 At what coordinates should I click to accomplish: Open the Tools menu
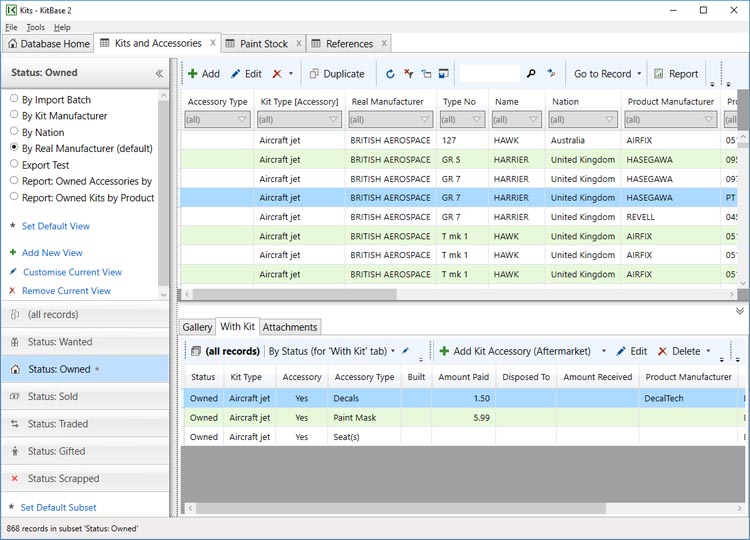coord(35,27)
